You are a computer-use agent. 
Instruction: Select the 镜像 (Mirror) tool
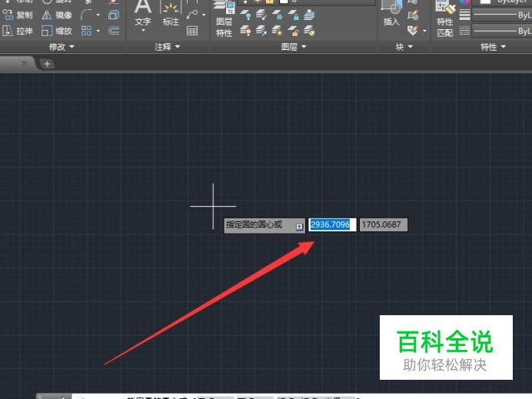(x=57, y=15)
